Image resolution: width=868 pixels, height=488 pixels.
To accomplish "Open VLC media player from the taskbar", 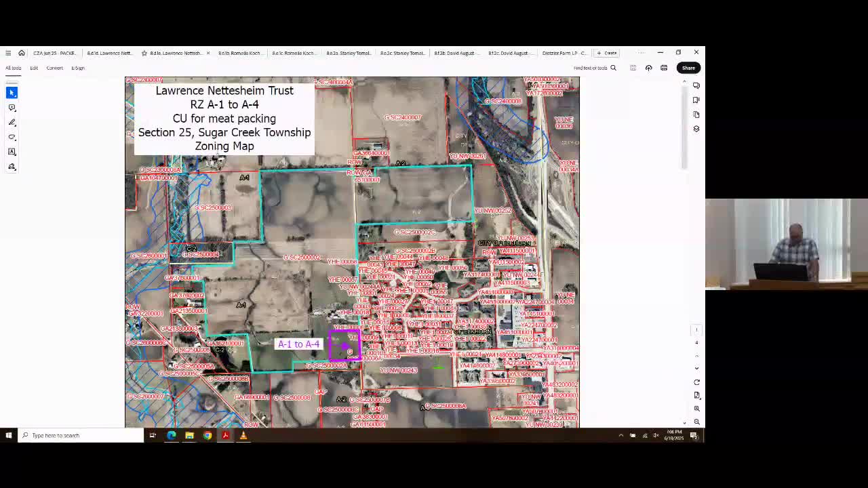I will click(243, 435).
